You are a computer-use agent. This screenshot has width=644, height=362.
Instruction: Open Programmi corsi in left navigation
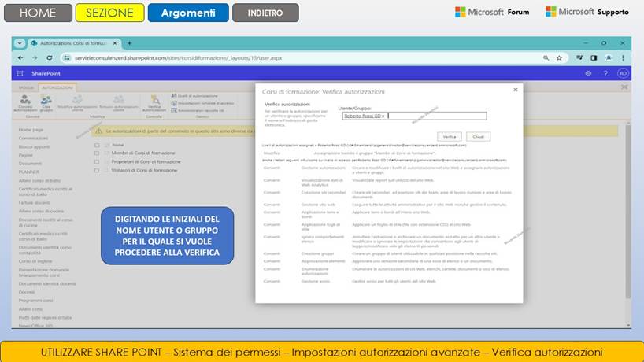35,301
